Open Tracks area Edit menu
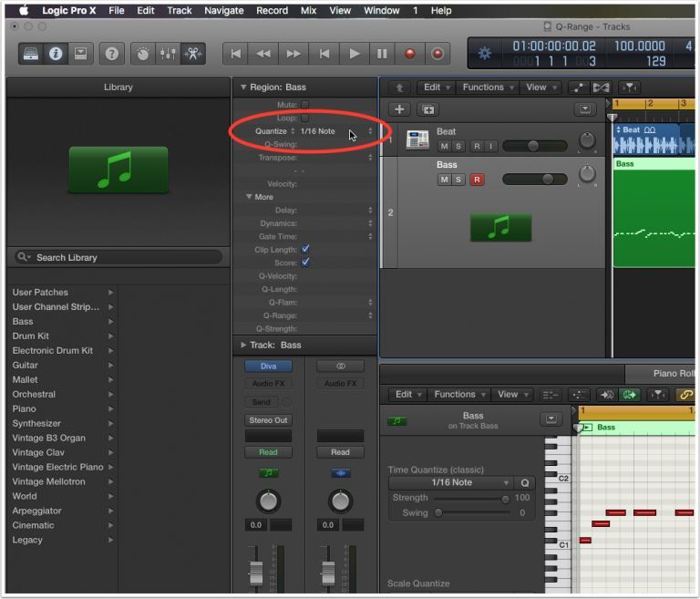 click(436, 88)
